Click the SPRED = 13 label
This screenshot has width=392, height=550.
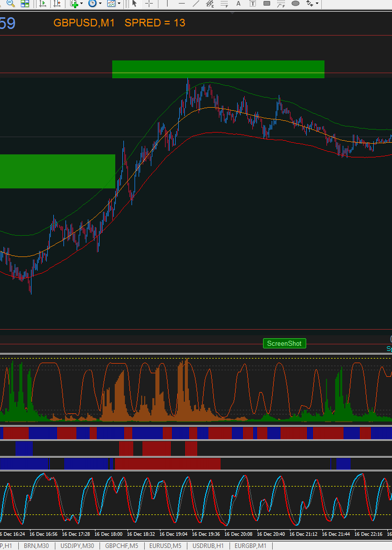(155, 23)
